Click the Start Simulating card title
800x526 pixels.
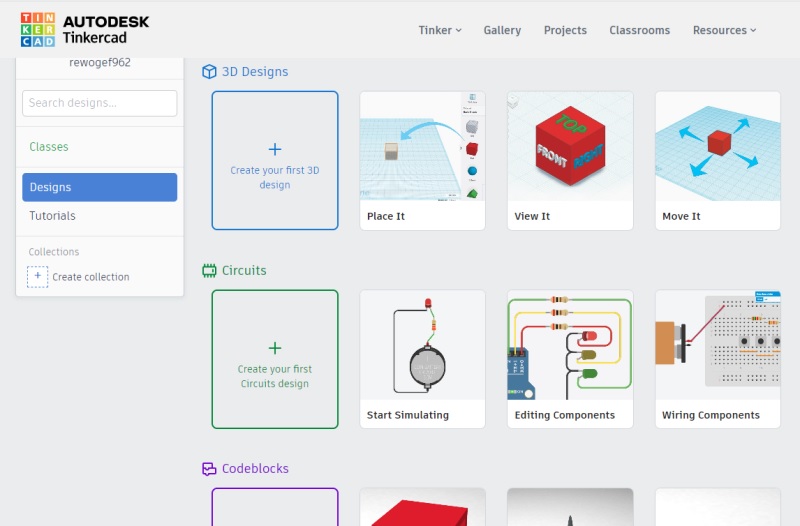click(408, 415)
